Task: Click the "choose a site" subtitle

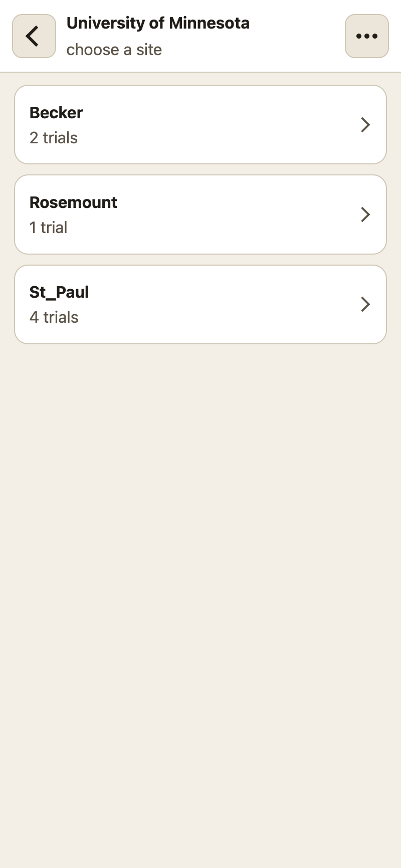Action: coord(114,50)
